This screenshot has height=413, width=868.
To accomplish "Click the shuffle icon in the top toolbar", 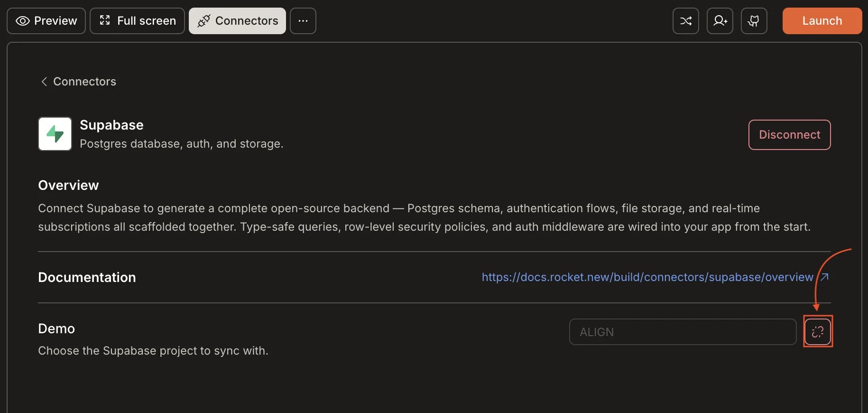I will [685, 21].
